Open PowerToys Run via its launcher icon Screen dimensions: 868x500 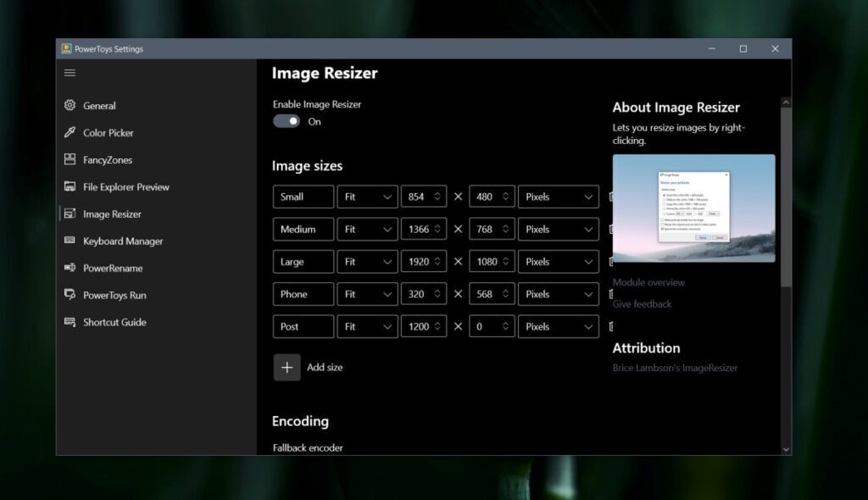coord(71,295)
